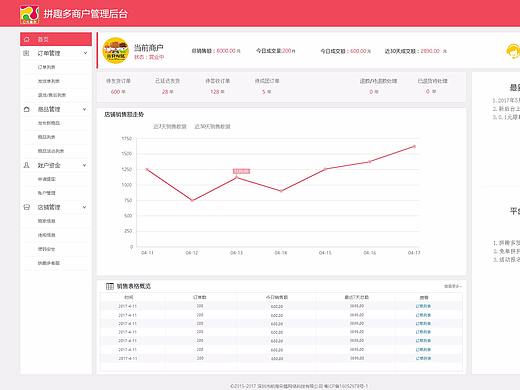Click the 店铺管理 shop icon
The width and height of the screenshot is (520, 390).
coord(27,207)
